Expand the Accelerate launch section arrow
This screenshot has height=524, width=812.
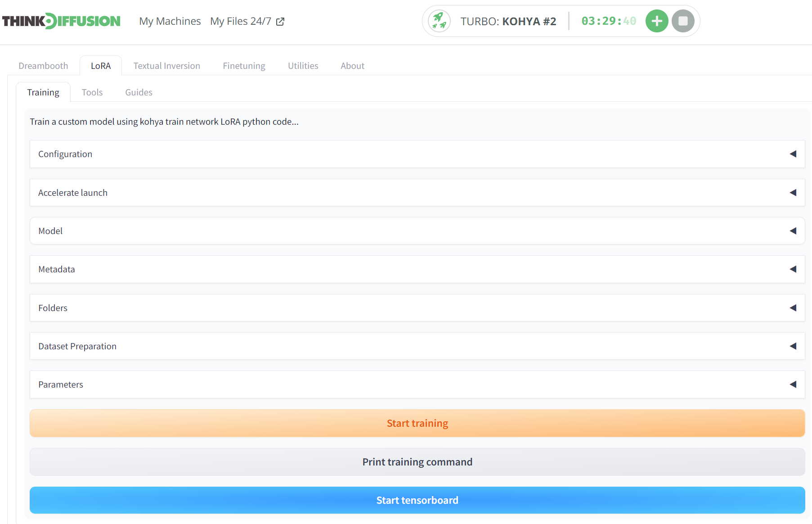793,193
